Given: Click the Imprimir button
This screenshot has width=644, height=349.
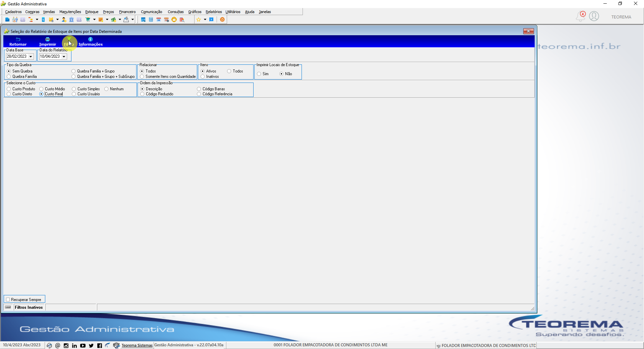Looking at the screenshot, I should click(48, 42).
